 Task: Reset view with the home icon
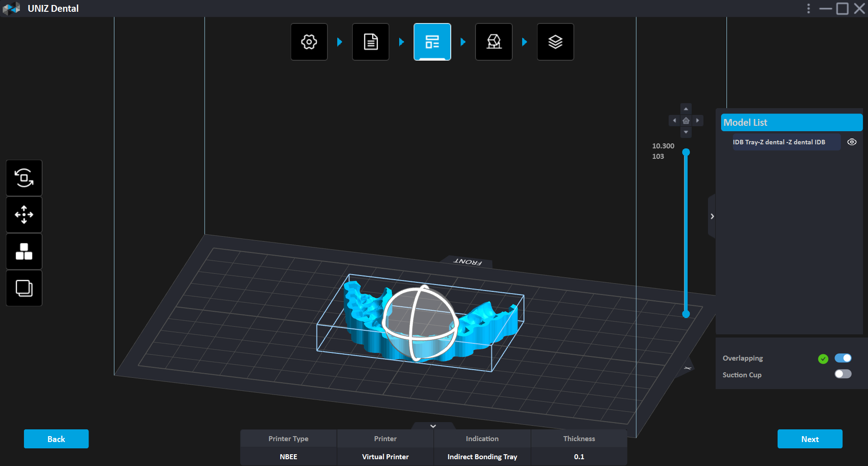pyautogui.click(x=686, y=121)
